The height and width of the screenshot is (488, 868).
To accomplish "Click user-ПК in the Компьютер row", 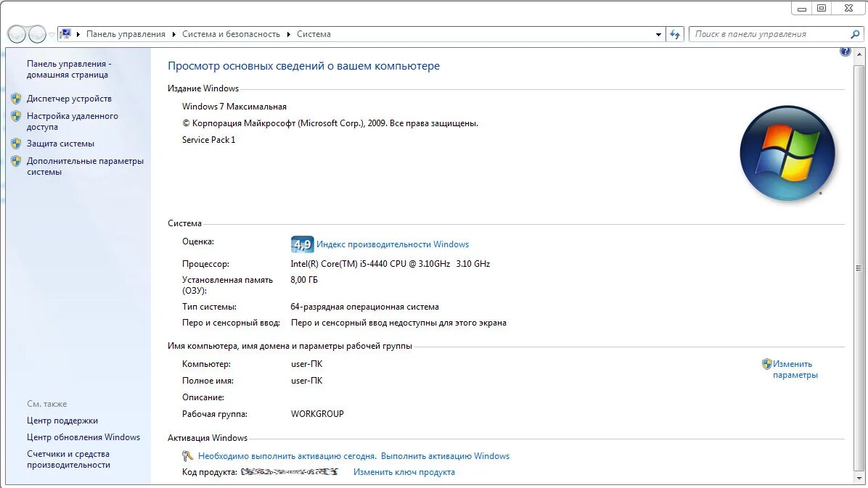I will [x=307, y=364].
